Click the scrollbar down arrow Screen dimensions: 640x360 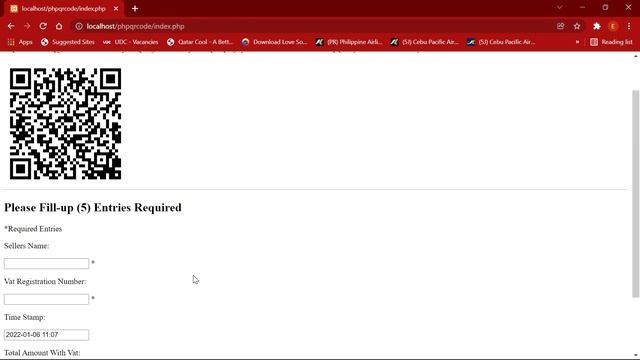coord(636,355)
